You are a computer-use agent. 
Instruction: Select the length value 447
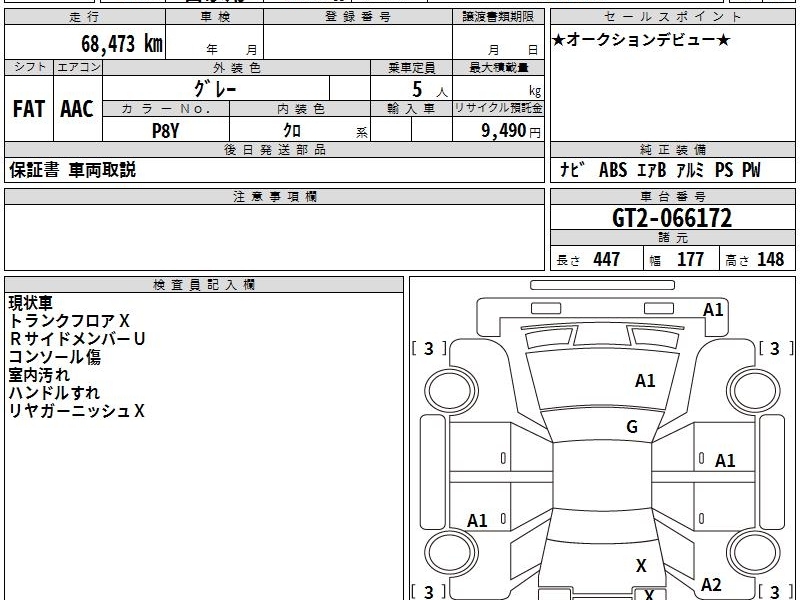coord(607,259)
